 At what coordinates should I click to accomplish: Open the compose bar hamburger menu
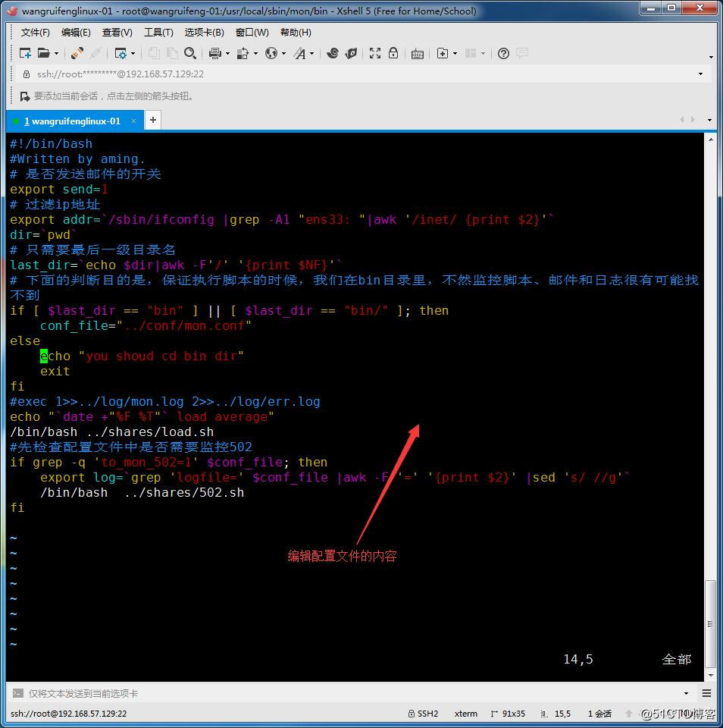coord(706,693)
